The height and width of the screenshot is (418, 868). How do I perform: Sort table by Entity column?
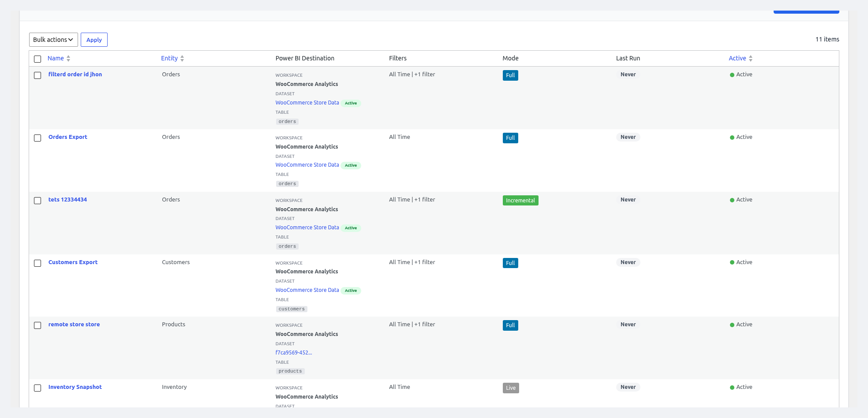(169, 58)
